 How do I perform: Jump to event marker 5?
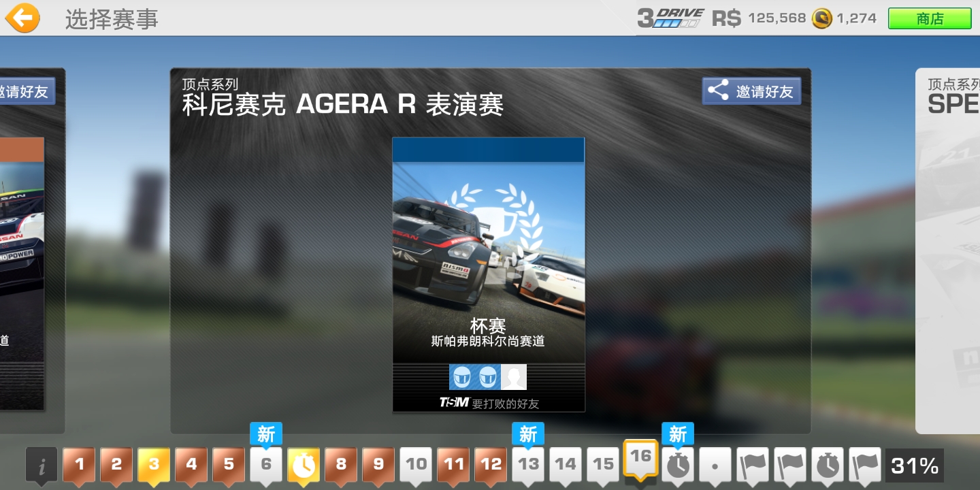tap(229, 466)
